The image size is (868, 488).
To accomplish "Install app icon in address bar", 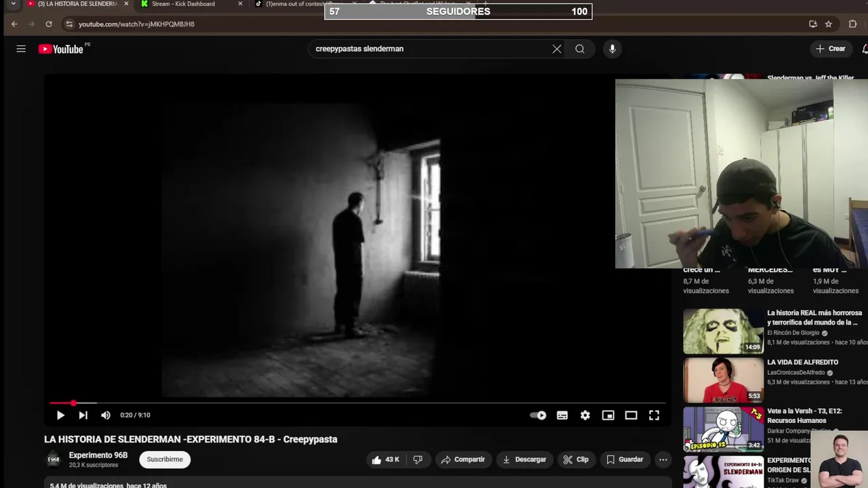I will [813, 24].
